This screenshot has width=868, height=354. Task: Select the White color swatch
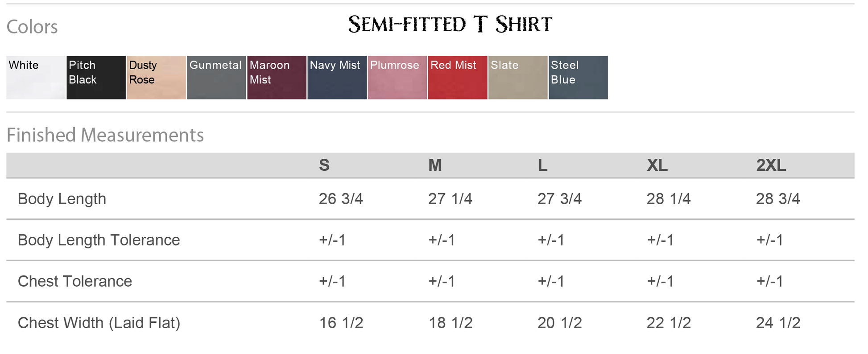tap(36, 77)
